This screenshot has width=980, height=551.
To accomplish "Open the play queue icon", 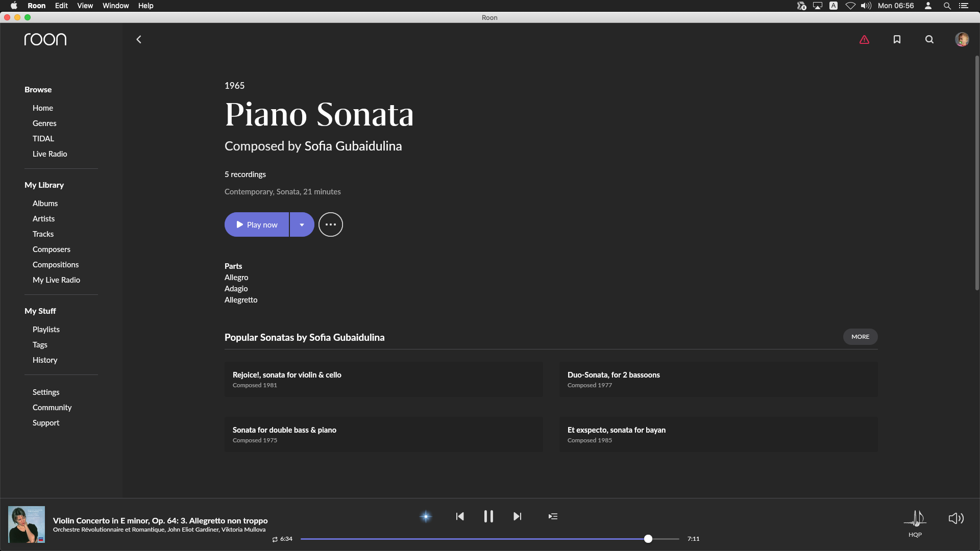I will pyautogui.click(x=553, y=516).
